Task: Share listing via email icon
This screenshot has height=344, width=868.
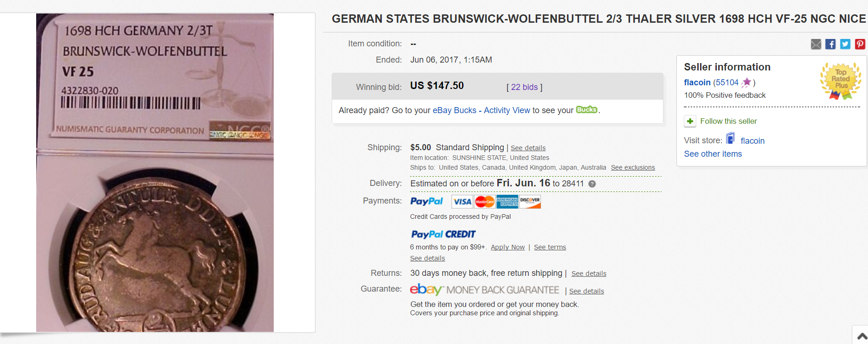Action: [x=816, y=44]
